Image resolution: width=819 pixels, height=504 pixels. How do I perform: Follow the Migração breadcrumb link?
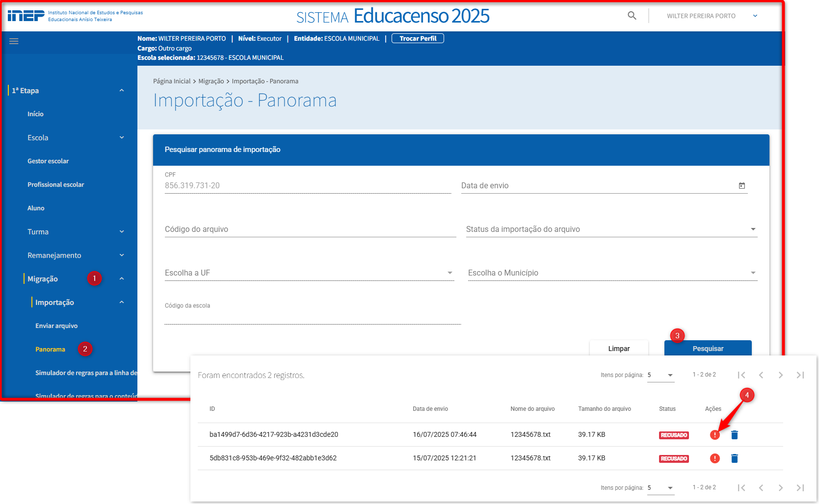point(211,81)
